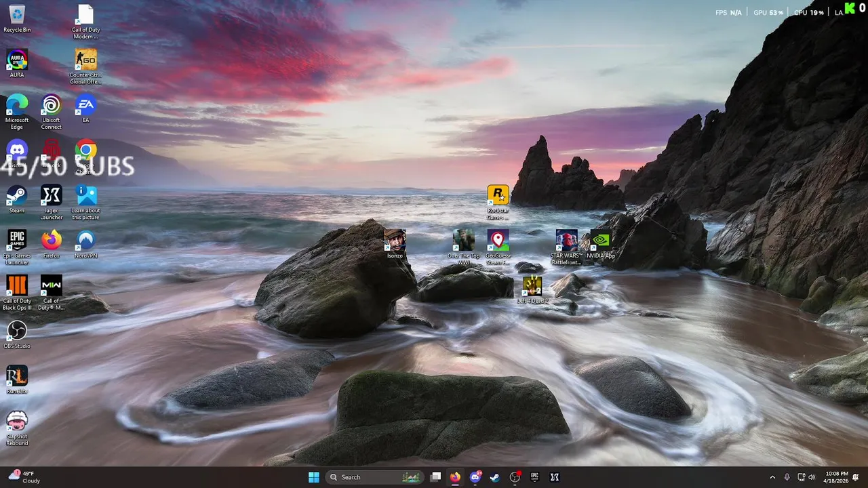The image size is (868, 488).
Task: Select the Rockstar Games Launcher shortcut
Action: 498,203
